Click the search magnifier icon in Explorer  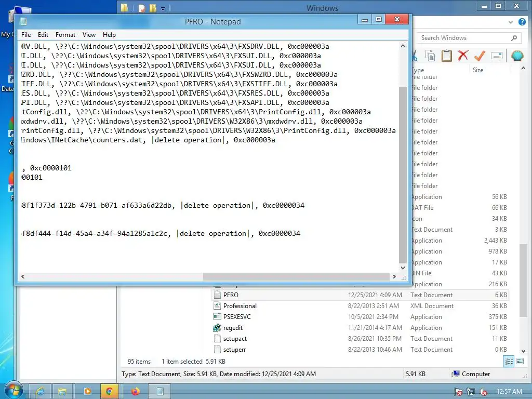tap(514, 38)
